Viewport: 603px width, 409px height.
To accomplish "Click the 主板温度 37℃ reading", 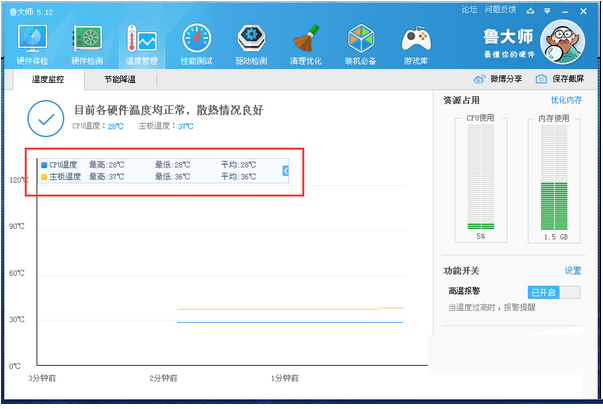I will click(166, 126).
